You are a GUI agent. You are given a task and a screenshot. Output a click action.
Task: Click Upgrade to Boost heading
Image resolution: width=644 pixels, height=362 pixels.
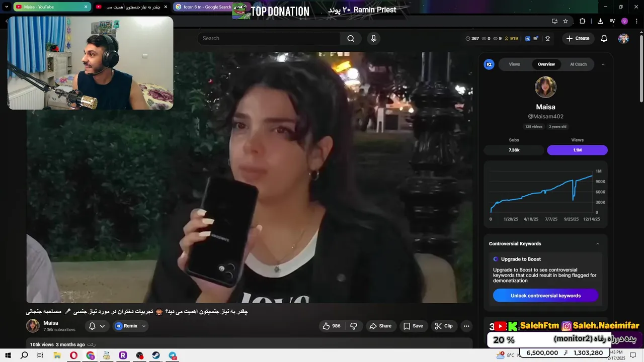click(x=521, y=259)
